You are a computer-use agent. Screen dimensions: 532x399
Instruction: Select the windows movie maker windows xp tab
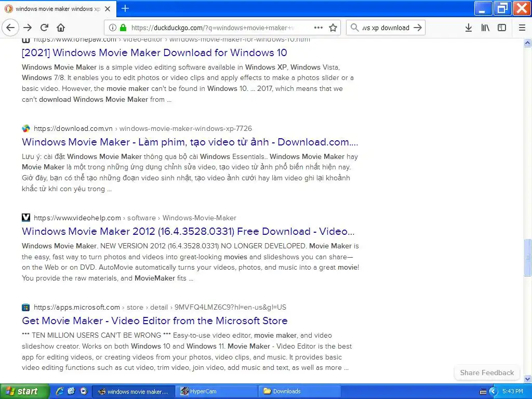point(58,9)
